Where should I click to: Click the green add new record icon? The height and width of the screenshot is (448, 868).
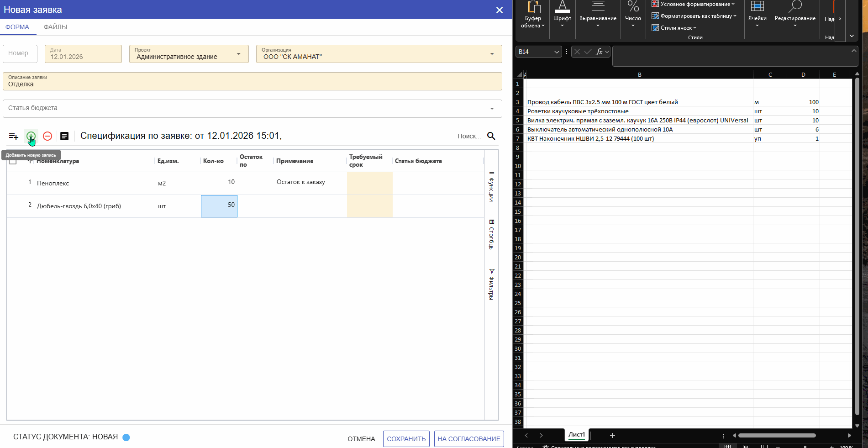click(x=31, y=136)
